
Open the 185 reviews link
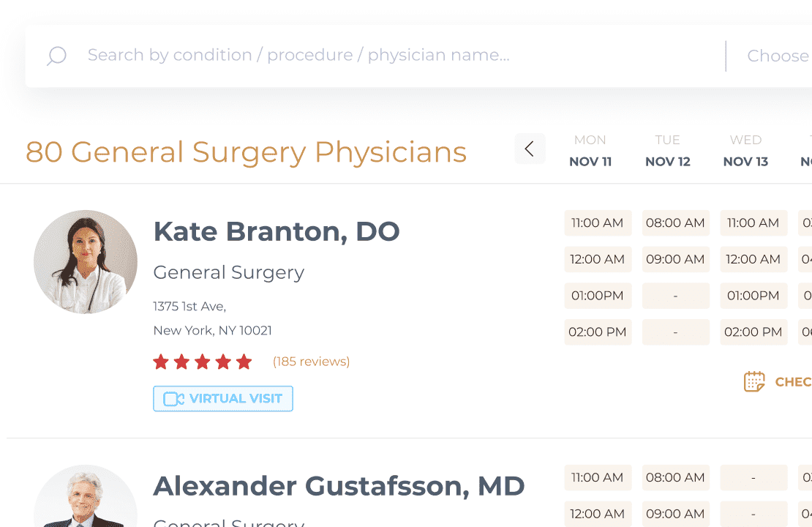(311, 361)
